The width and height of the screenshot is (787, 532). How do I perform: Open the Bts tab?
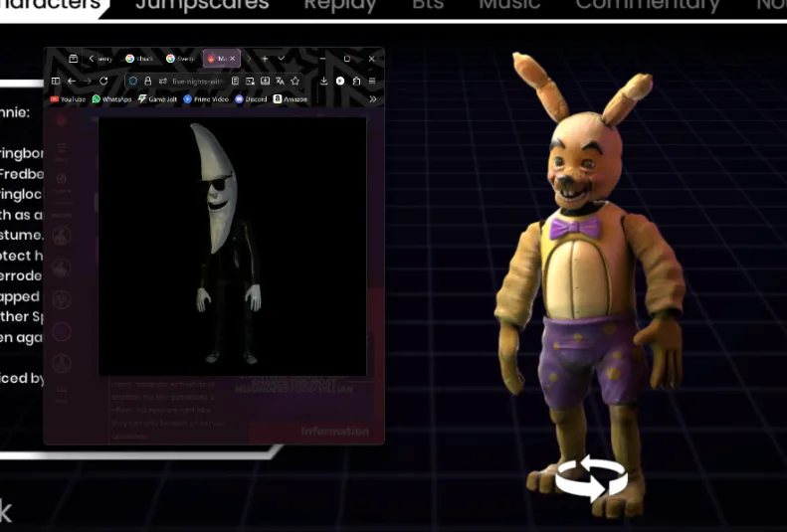pyautogui.click(x=428, y=6)
